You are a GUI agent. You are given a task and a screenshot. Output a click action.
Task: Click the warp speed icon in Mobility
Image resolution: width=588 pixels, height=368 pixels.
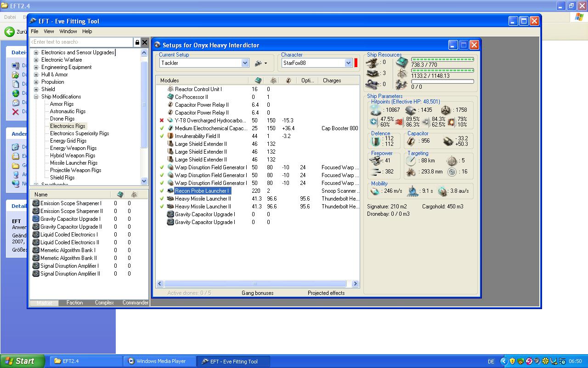click(x=442, y=191)
